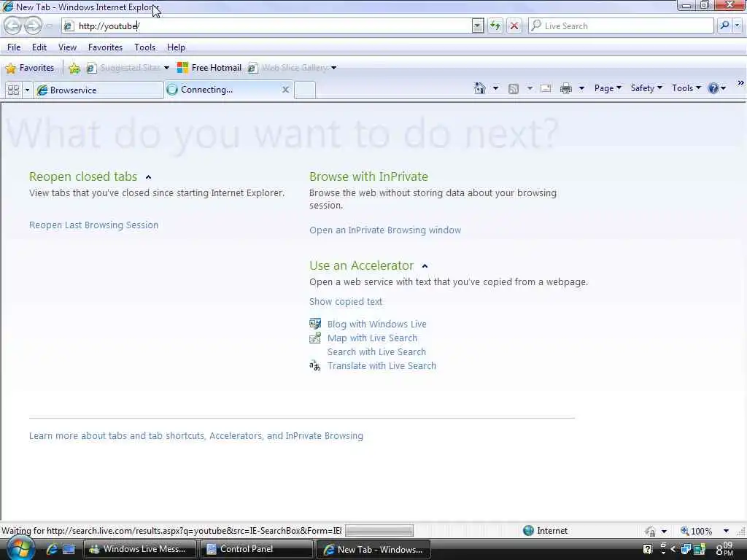Click the page loading progress bar
The width and height of the screenshot is (747, 560).
coord(379,531)
